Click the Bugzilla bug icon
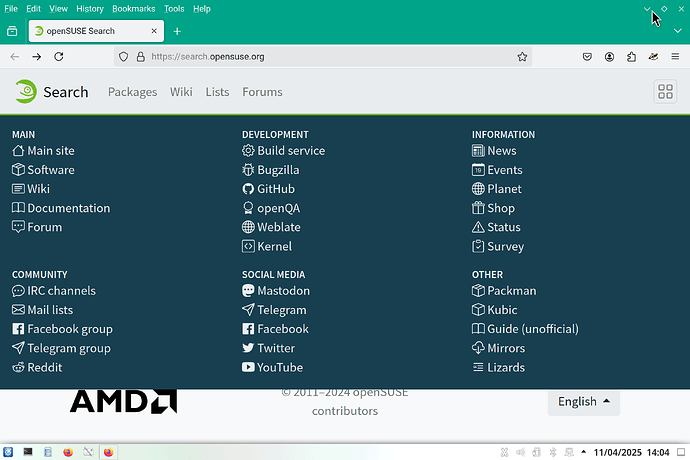 [248, 170]
